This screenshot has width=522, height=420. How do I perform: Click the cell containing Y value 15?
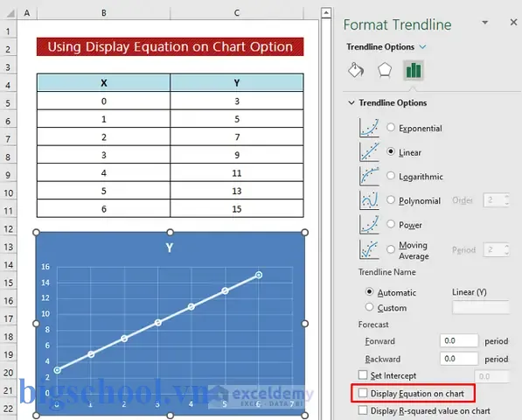237,209
